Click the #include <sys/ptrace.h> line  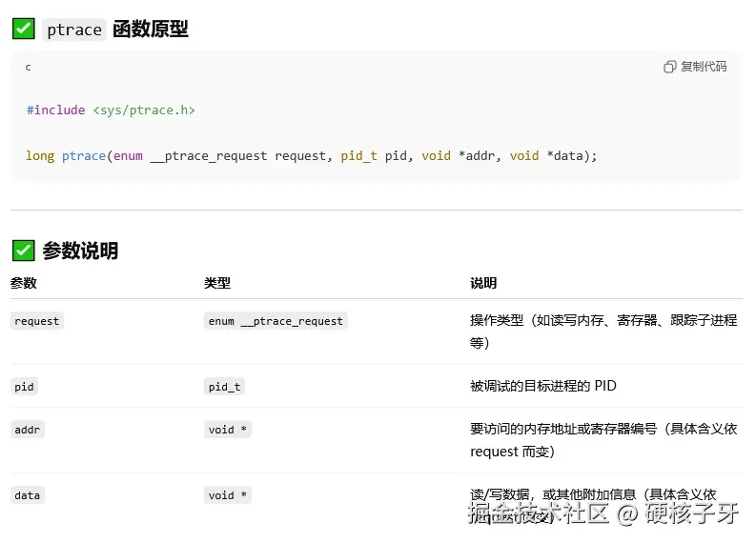pos(111,111)
